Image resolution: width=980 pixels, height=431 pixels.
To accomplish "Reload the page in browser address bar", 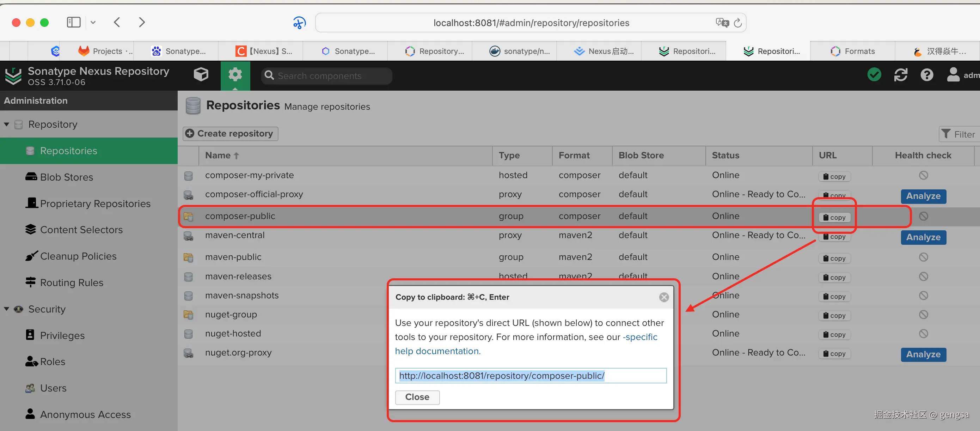I will [737, 23].
